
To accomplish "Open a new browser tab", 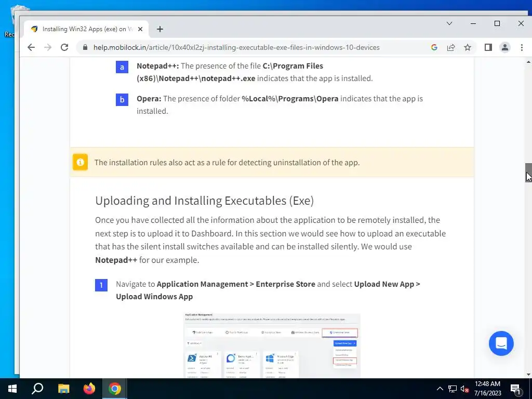I will point(160,29).
